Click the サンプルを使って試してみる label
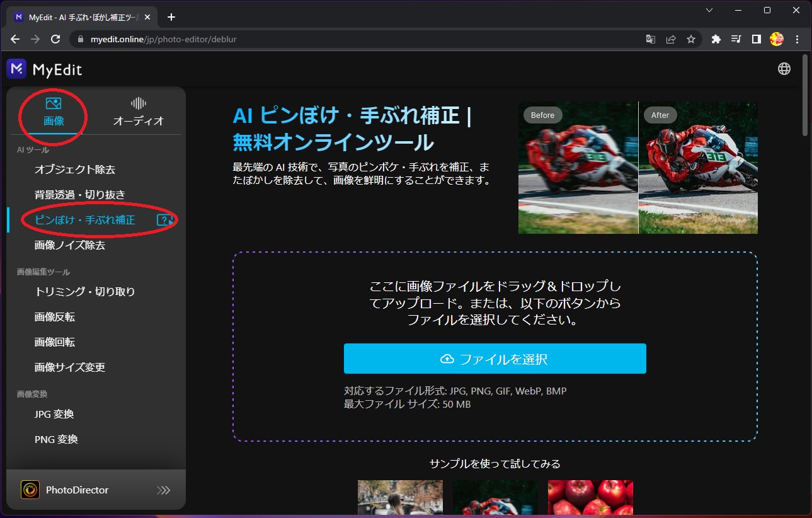812x518 pixels. pos(495,464)
